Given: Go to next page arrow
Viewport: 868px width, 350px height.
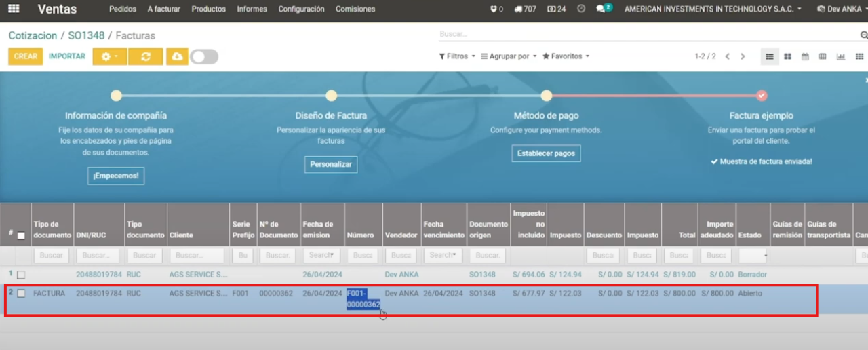Looking at the screenshot, I should tap(743, 56).
